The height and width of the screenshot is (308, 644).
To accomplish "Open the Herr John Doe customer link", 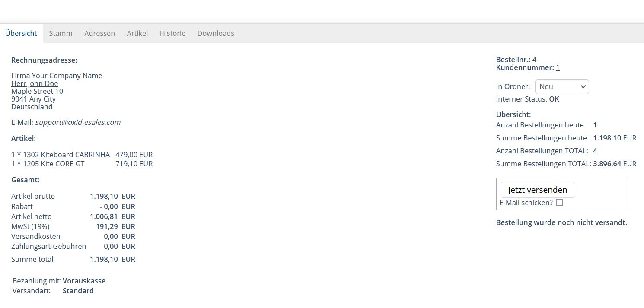I will (x=35, y=83).
